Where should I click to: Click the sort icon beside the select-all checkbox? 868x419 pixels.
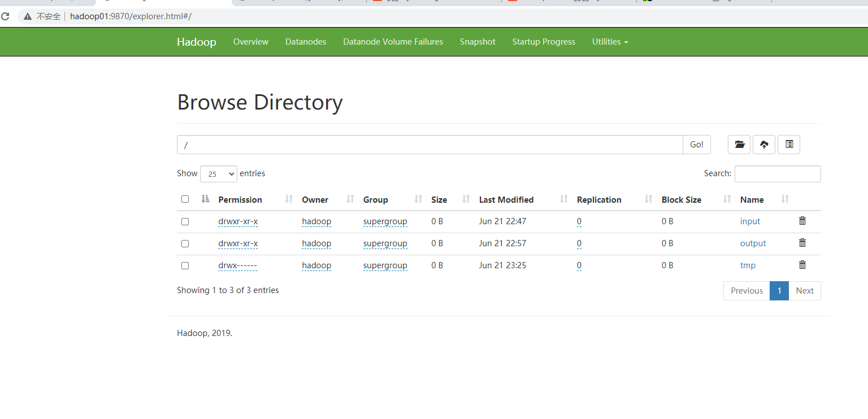[205, 199]
